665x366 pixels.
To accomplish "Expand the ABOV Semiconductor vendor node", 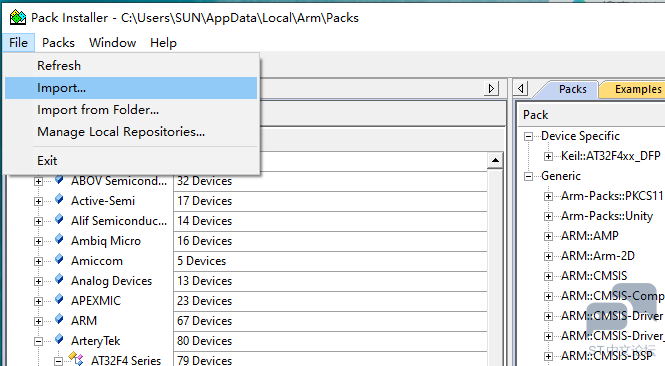I will tap(38, 182).
